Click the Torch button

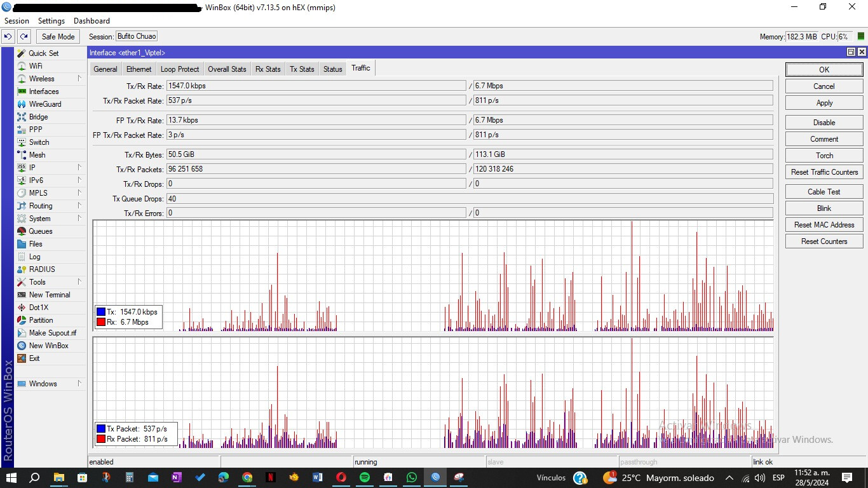coord(824,155)
